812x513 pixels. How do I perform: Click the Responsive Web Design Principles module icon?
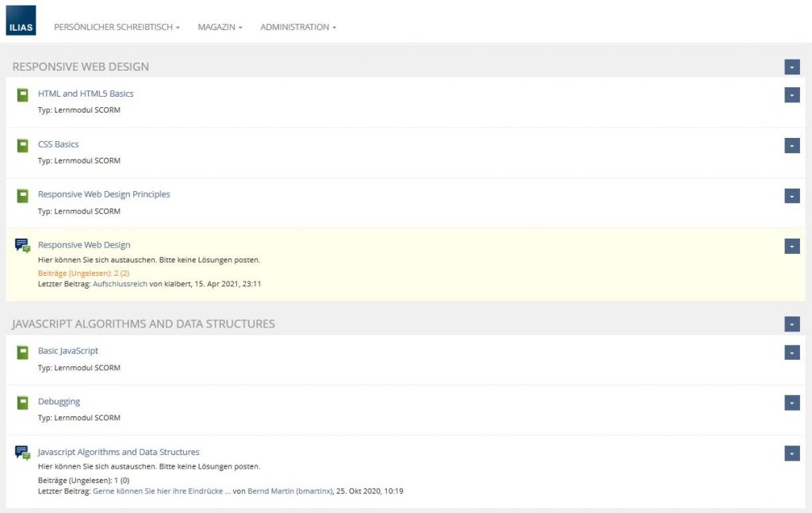(23, 195)
